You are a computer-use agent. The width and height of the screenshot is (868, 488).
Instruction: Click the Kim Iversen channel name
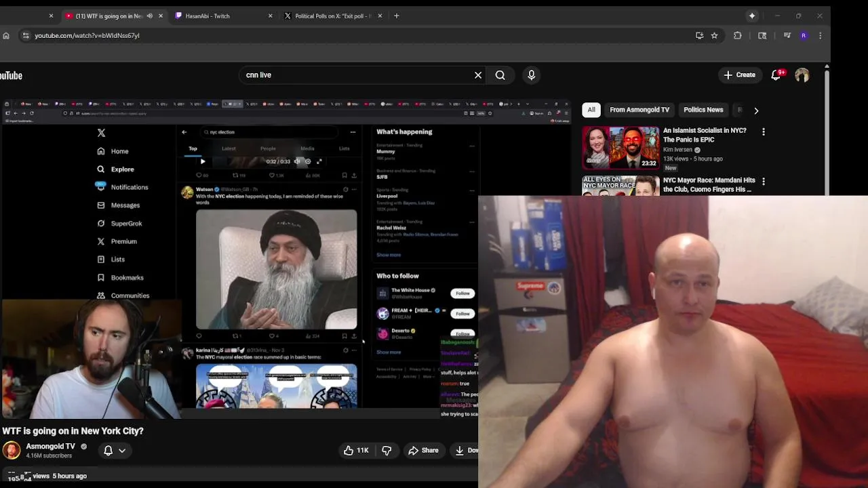pyautogui.click(x=678, y=150)
